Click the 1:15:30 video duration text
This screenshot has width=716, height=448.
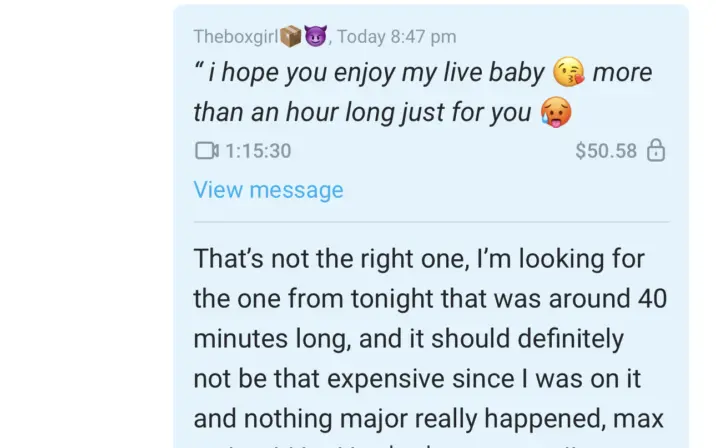pos(258,151)
